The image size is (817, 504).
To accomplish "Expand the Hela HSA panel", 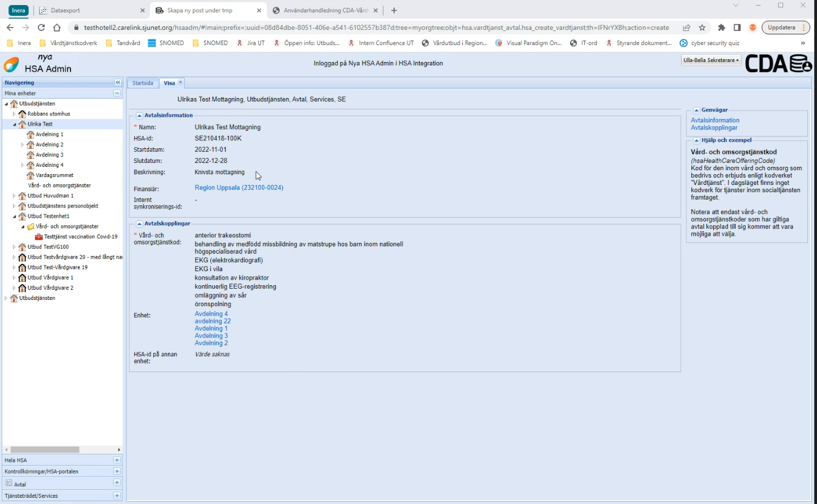I will coord(117,460).
